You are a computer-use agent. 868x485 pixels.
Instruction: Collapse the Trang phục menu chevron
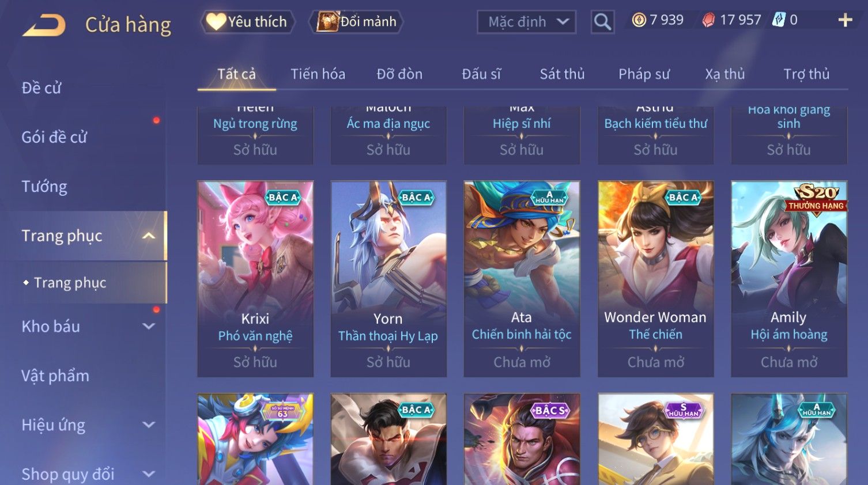coord(149,236)
